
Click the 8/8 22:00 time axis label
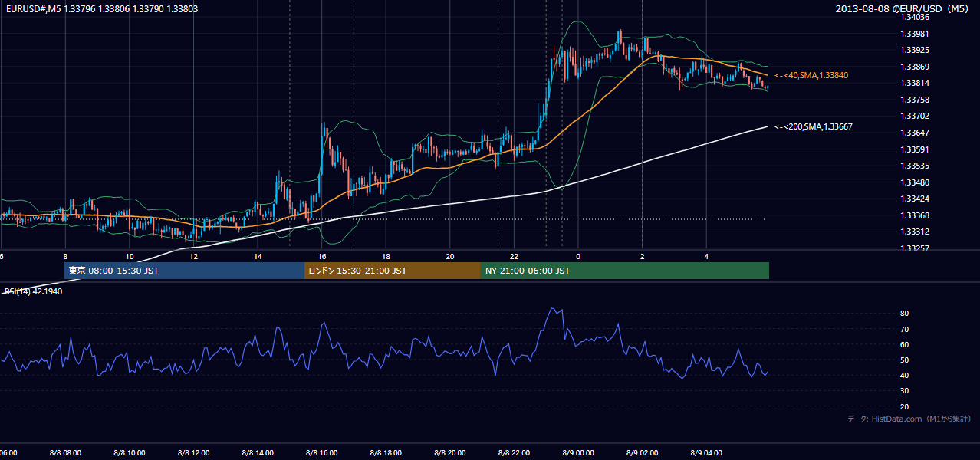point(514,452)
